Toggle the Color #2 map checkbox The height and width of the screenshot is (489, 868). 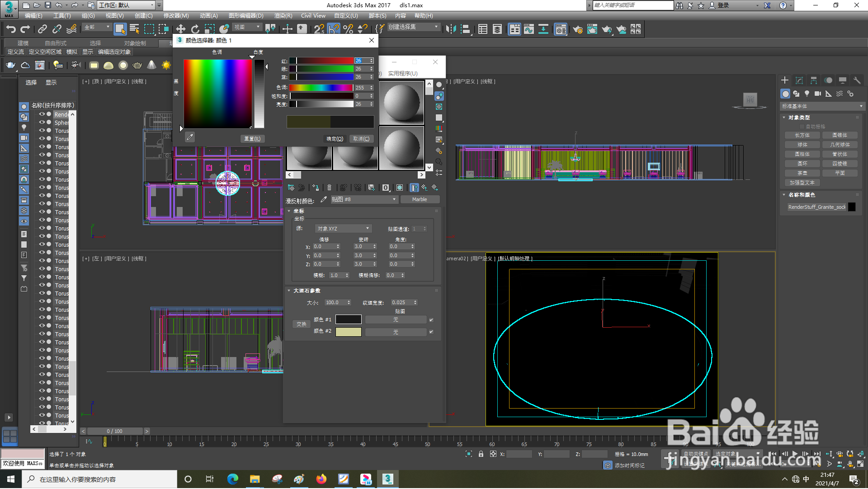(431, 332)
